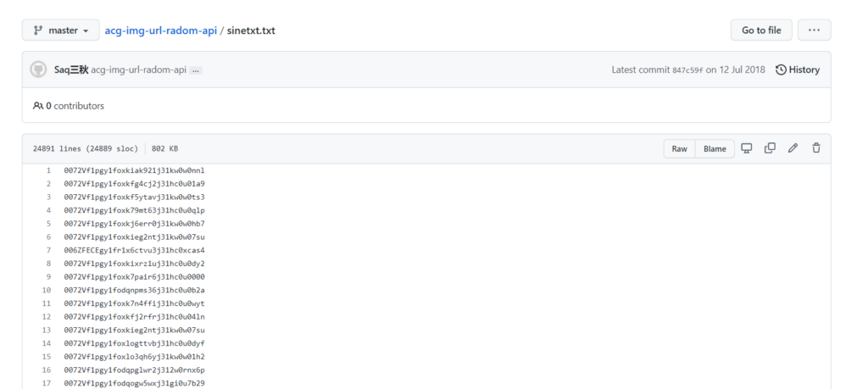Click line number 10
The height and width of the screenshot is (389, 868).
[47, 290]
